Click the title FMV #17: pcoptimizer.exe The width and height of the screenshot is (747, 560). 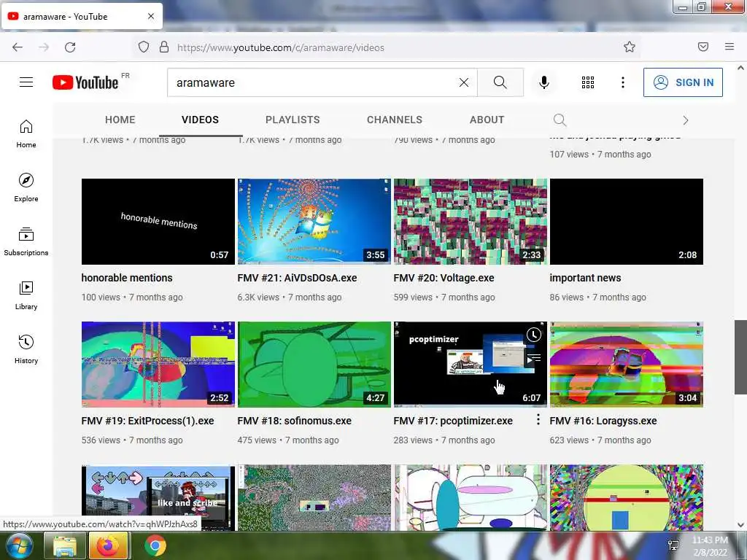pyautogui.click(x=453, y=421)
